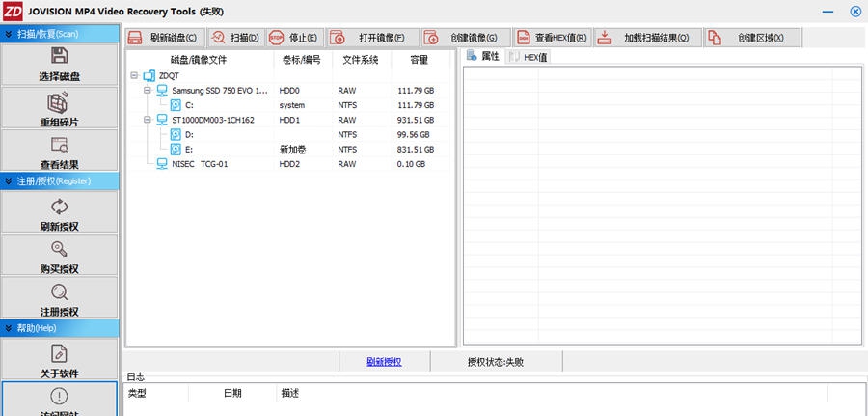Click the 日期 log column header
The height and width of the screenshot is (416, 868).
[x=232, y=393]
